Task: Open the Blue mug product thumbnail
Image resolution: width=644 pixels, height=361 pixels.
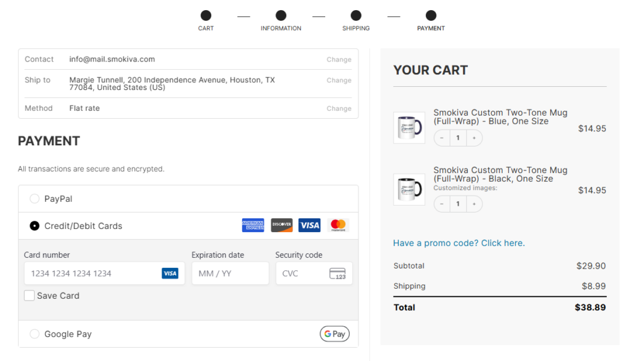Action: click(409, 128)
